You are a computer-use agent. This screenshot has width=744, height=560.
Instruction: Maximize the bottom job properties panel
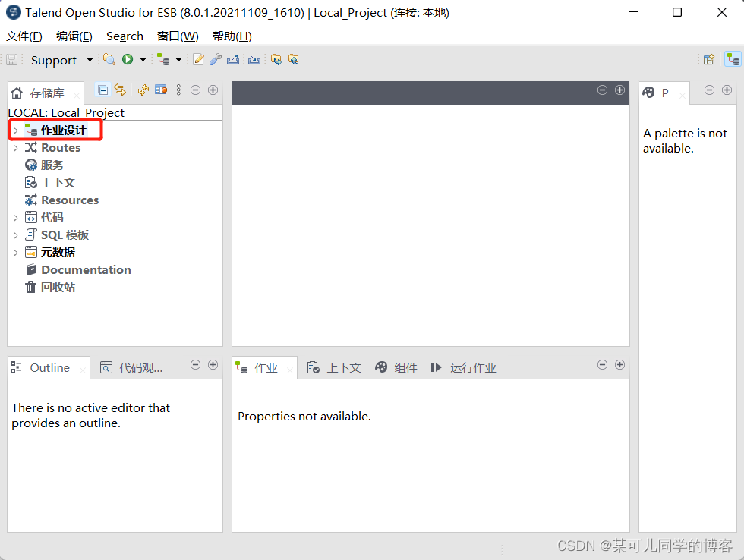(x=619, y=365)
